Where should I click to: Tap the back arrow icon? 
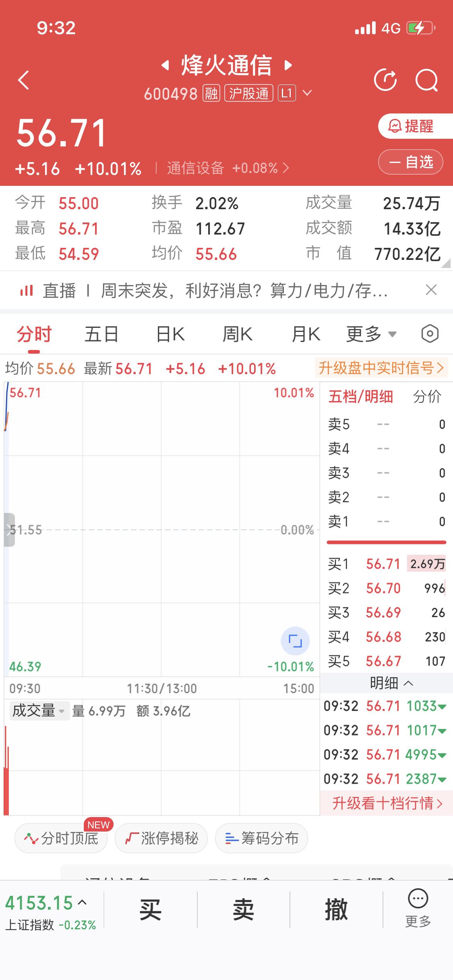point(24,80)
